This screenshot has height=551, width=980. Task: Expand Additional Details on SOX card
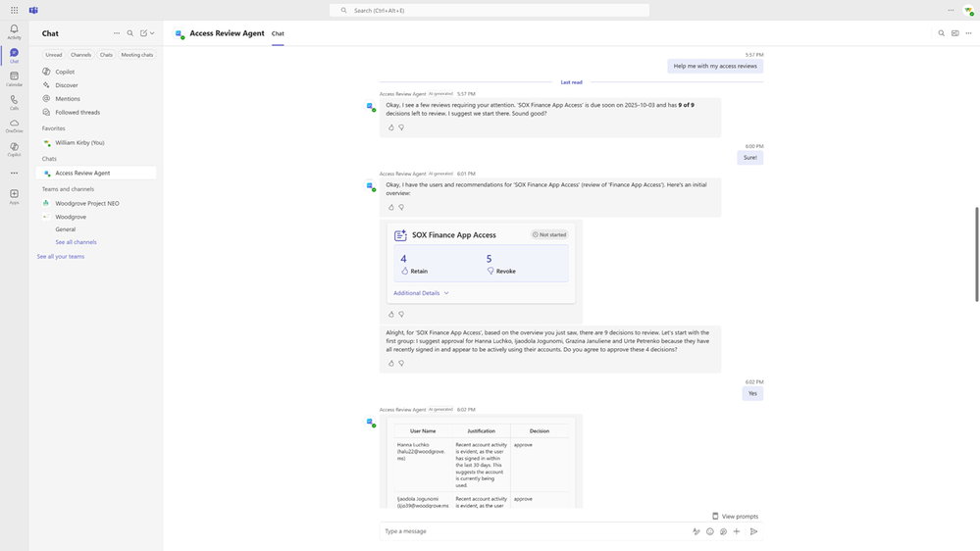[421, 293]
